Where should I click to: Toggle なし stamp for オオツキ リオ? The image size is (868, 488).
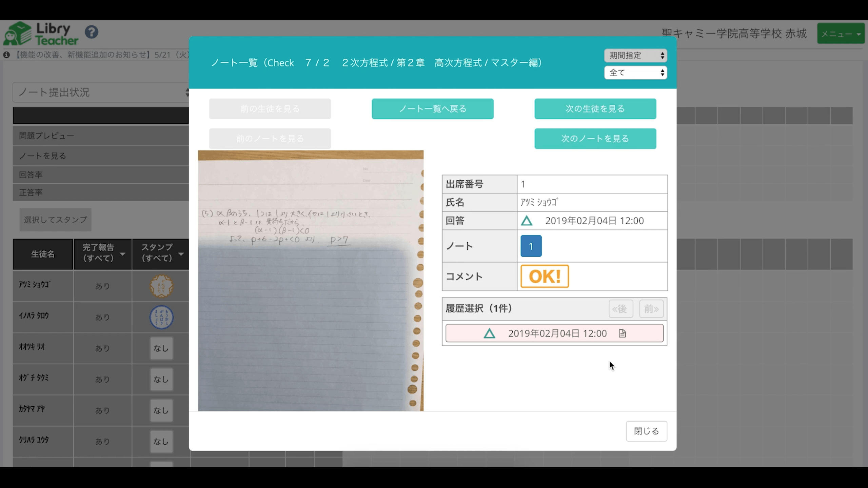point(161,348)
